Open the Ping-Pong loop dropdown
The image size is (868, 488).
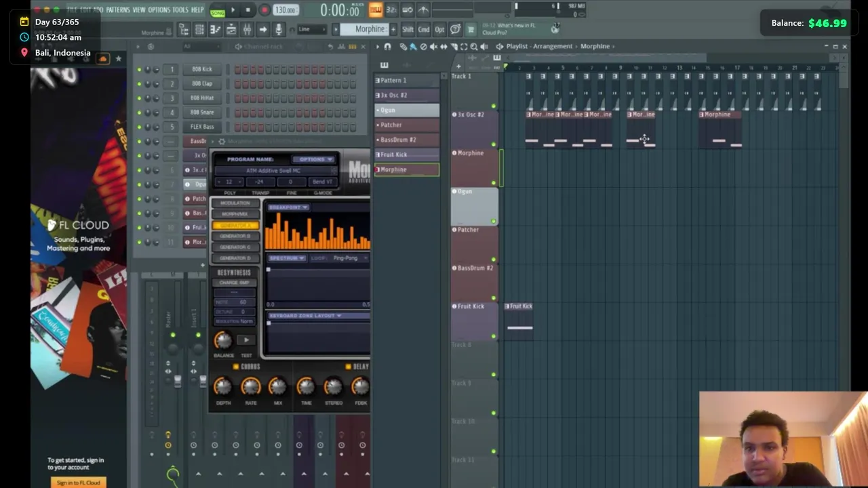349,258
